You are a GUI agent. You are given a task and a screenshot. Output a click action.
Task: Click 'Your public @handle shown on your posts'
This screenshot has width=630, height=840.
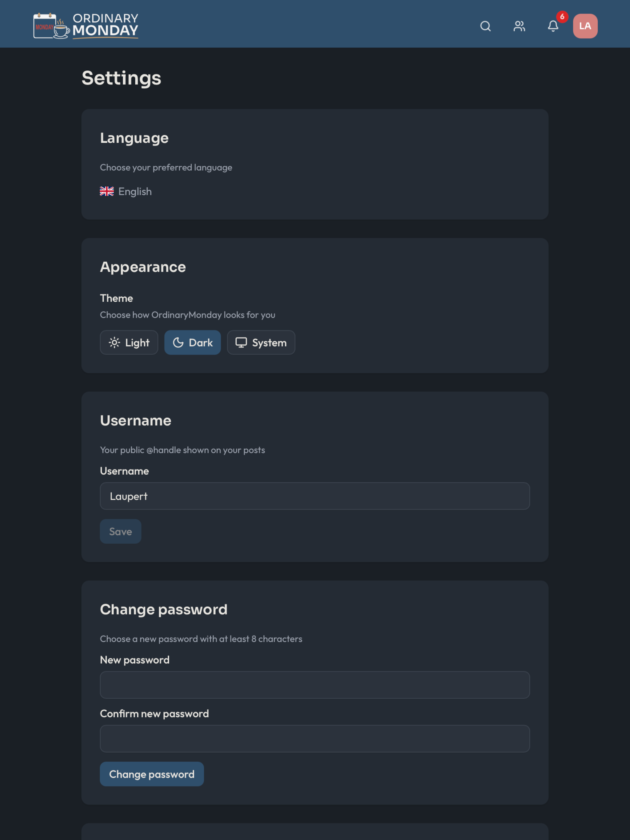[182, 450]
